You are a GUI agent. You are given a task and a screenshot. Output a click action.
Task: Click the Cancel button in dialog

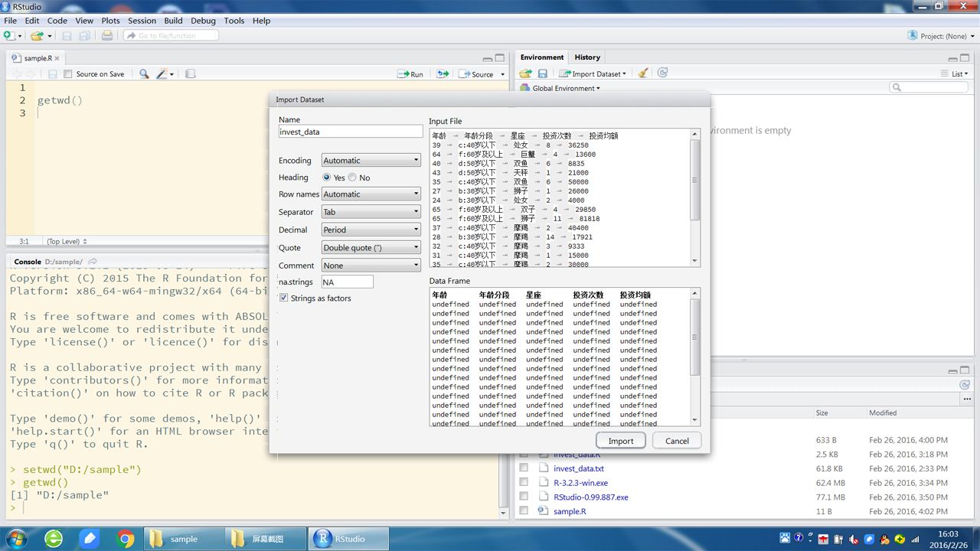(677, 441)
